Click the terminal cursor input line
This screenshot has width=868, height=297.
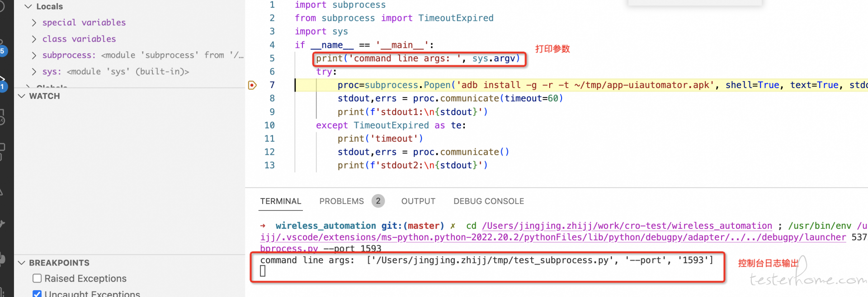point(263,271)
